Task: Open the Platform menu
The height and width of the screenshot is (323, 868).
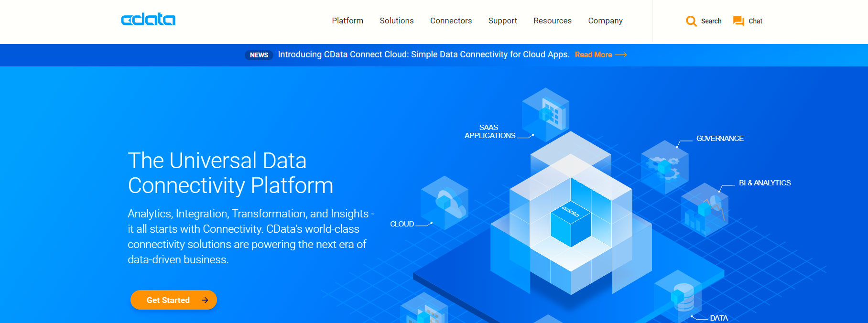Action: click(x=347, y=21)
